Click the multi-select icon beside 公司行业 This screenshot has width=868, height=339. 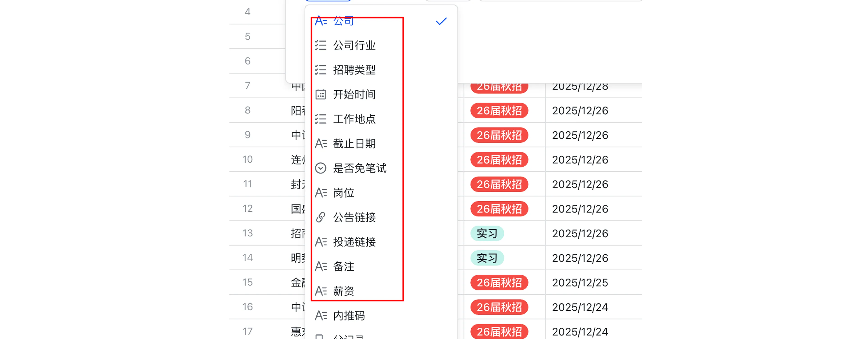(321, 45)
